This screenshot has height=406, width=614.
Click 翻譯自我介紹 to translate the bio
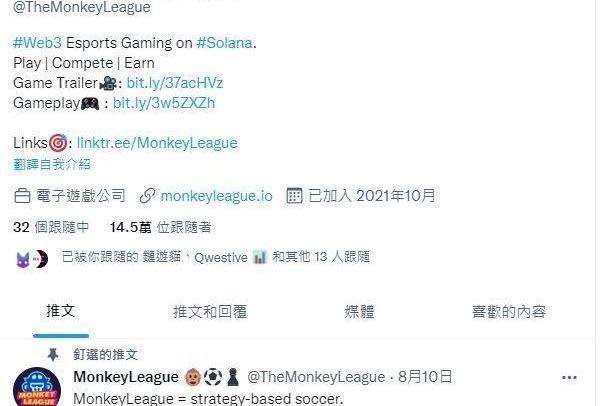pos(52,164)
